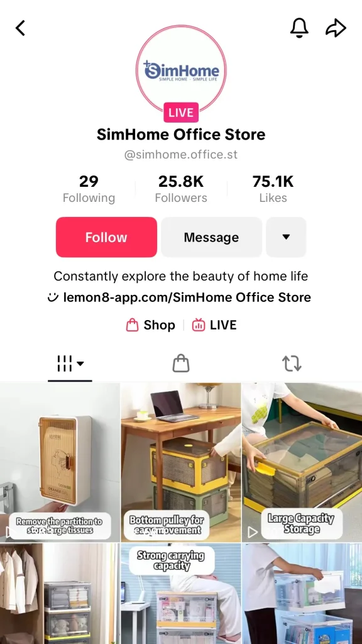Open the LIVE TV icon link
The height and width of the screenshot is (644, 362).
click(214, 325)
